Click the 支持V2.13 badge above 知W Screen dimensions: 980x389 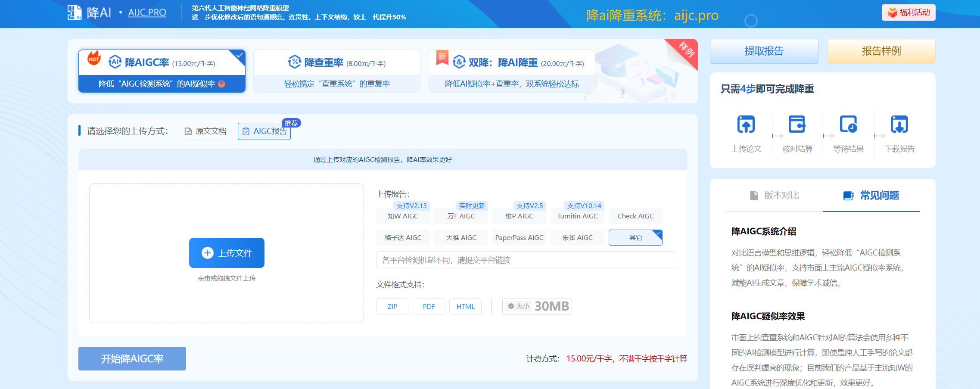[x=411, y=205]
